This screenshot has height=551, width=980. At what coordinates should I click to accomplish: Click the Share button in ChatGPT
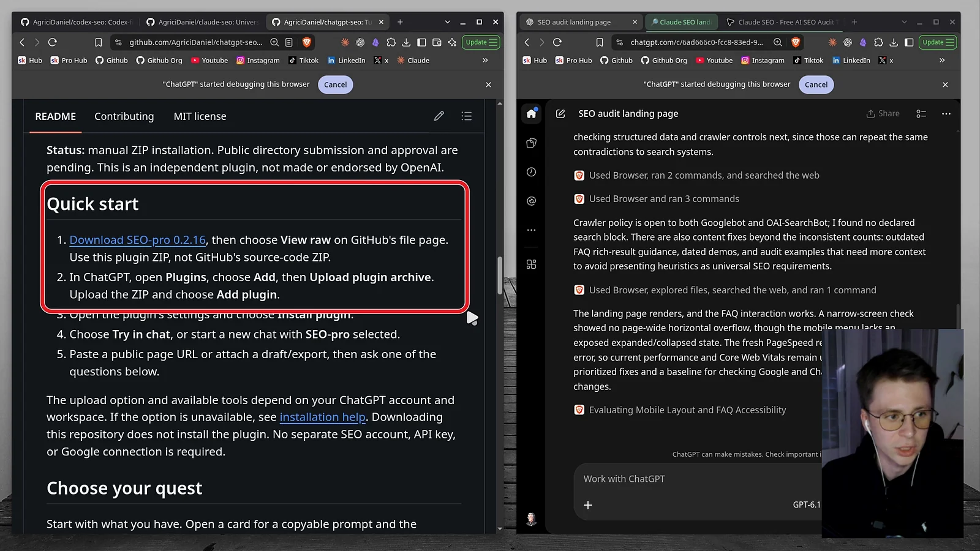pyautogui.click(x=883, y=114)
